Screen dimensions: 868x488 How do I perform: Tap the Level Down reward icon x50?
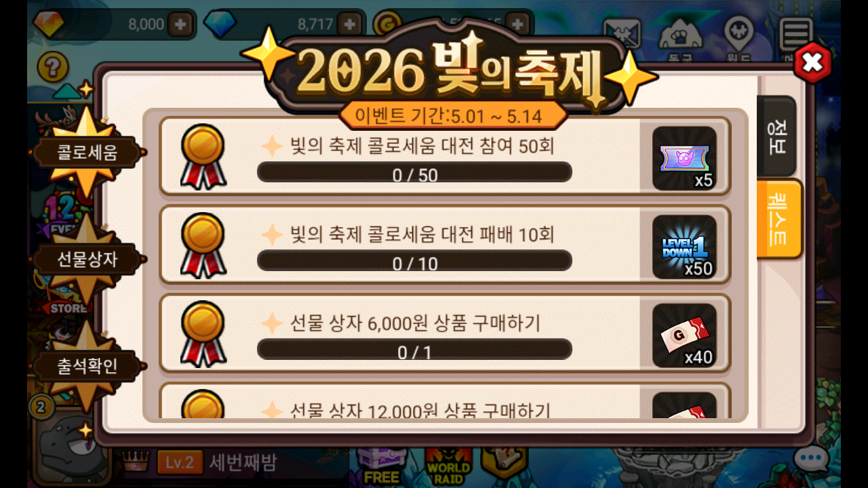pyautogui.click(x=684, y=247)
